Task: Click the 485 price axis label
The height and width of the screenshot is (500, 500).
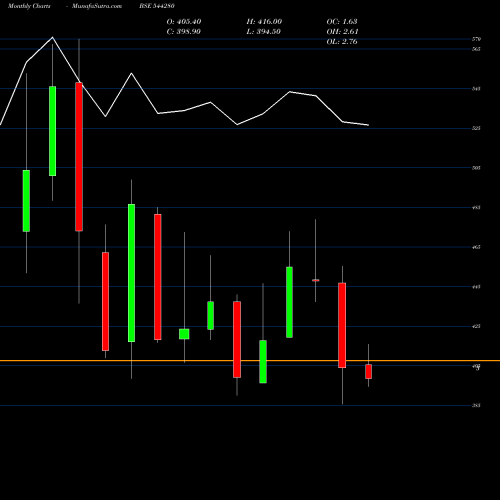Action: click(476, 207)
